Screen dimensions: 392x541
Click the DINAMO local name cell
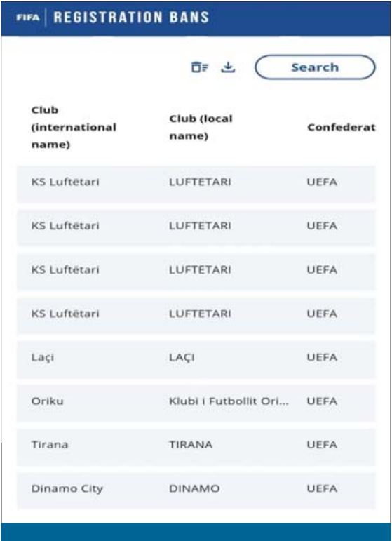194,488
